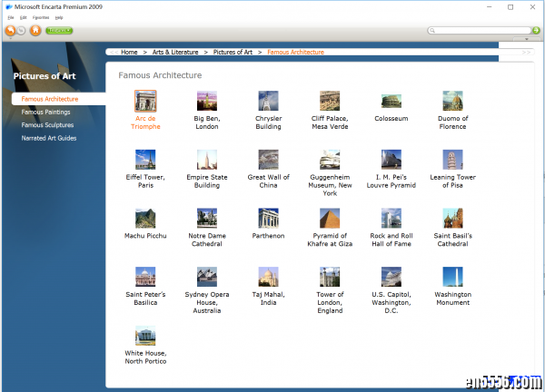545x392 pixels.
Task: Click Arts & Literature in the breadcrumb
Action: [x=175, y=53]
